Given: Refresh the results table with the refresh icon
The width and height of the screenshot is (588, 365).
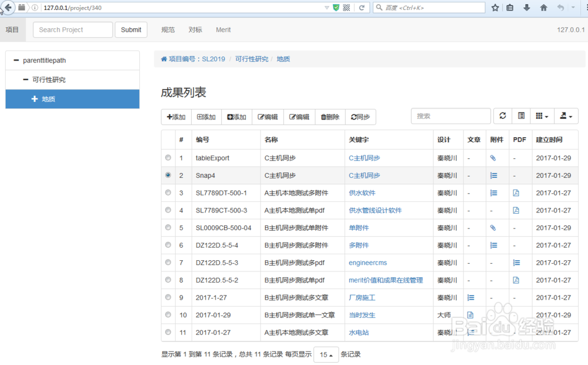Looking at the screenshot, I should click(503, 116).
